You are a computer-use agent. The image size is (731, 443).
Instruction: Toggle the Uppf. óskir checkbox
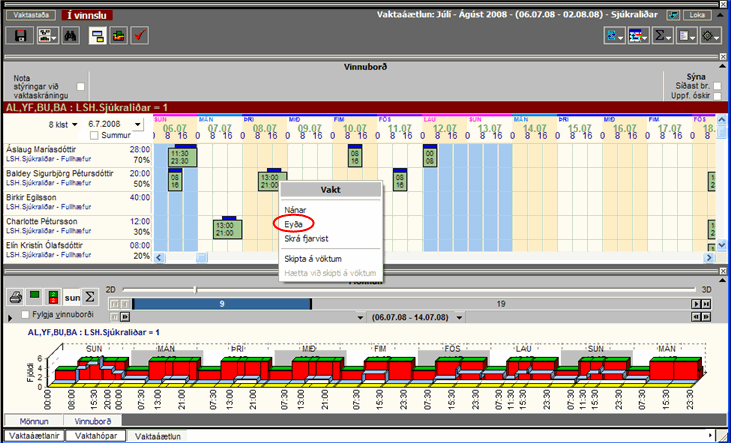[x=717, y=96]
